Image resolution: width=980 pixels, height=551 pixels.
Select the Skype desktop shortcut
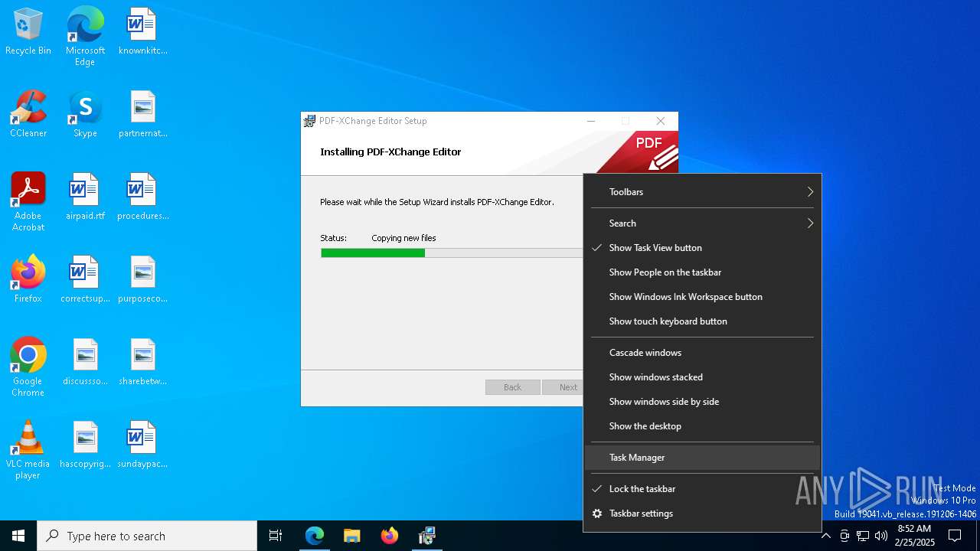(x=85, y=114)
